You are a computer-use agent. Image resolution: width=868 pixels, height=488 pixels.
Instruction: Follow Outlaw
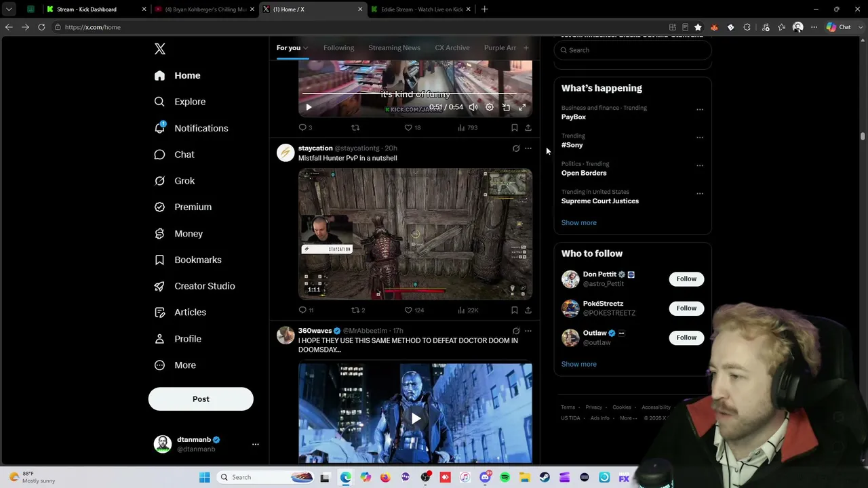point(686,338)
